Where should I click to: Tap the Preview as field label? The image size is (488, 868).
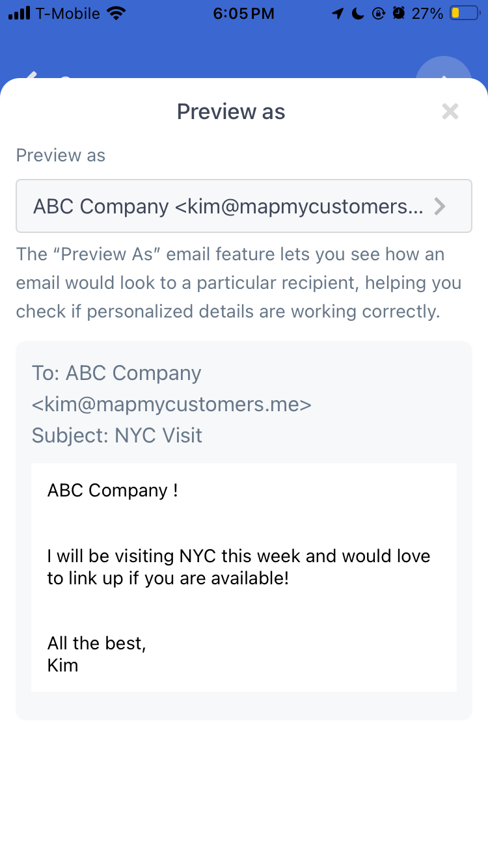(61, 156)
